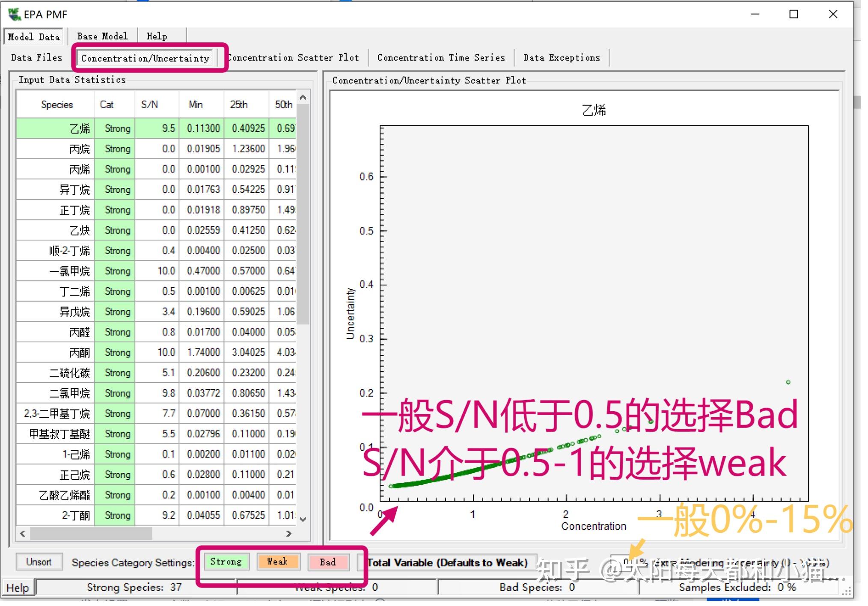The height and width of the screenshot is (606, 868).
Task: Select the 丙酮 species row
Action: (x=80, y=353)
